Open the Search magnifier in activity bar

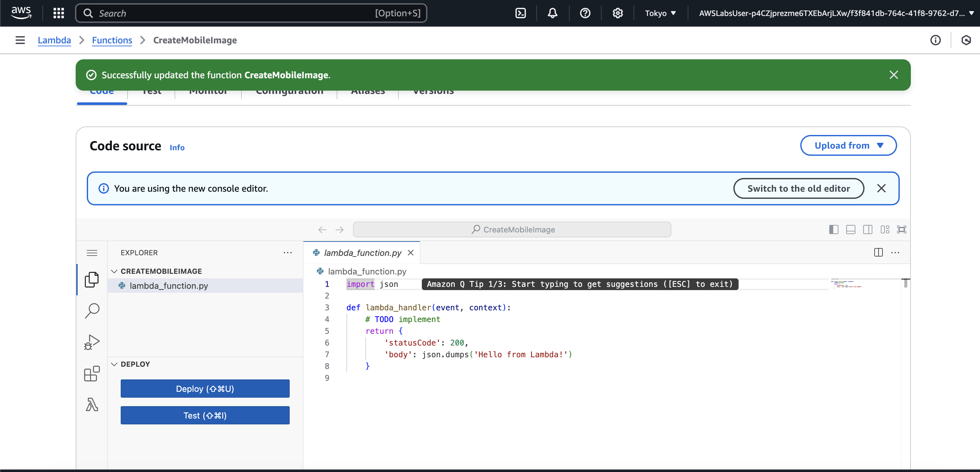pyautogui.click(x=92, y=311)
